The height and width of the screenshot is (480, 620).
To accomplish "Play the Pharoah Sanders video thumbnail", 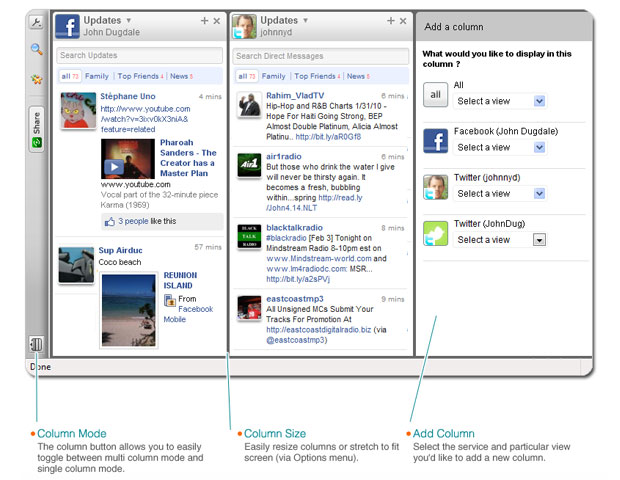I will (128, 159).
